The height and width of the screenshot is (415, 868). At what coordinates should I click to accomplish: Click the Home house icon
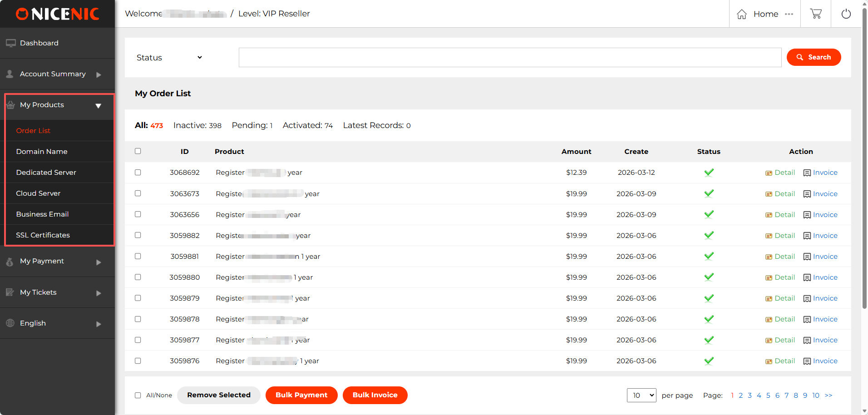(x=742, y=14)
